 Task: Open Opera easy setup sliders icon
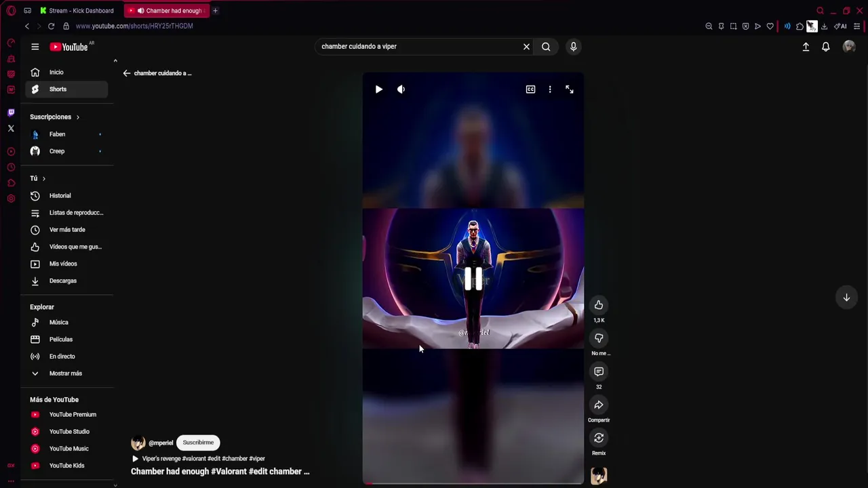pos(856,26)
